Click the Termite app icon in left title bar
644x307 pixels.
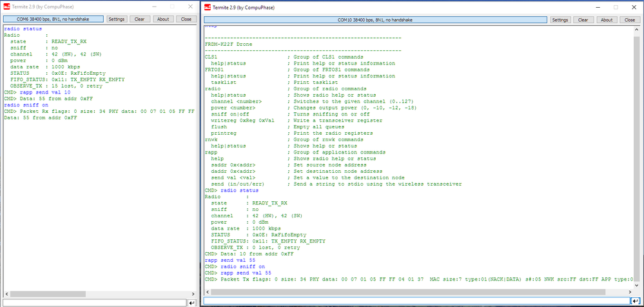point(6,6)
